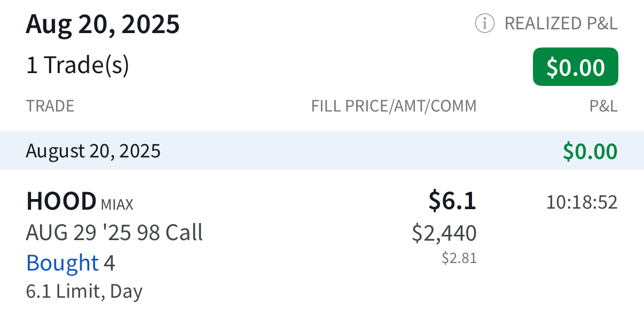The image size is (644, 318).
Task: Click the Aug 20, 2025 date heading
Action: 103,24
